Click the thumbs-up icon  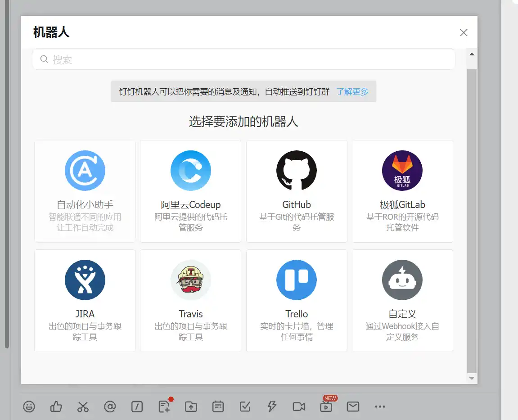coord(56,406)
